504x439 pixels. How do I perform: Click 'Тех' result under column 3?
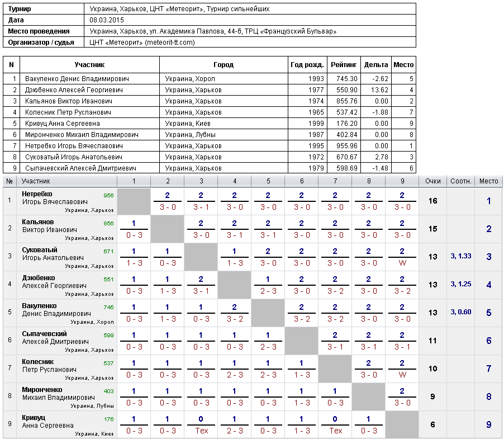(202, 431)
